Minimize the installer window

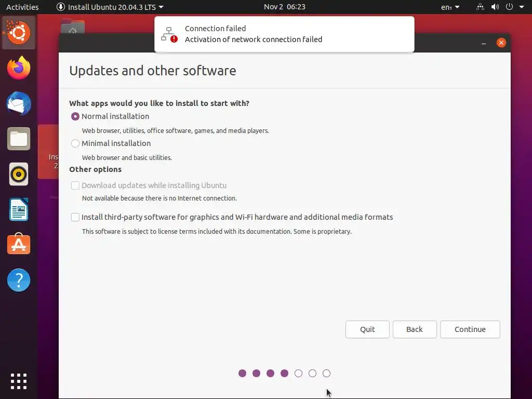coord(484,43)
